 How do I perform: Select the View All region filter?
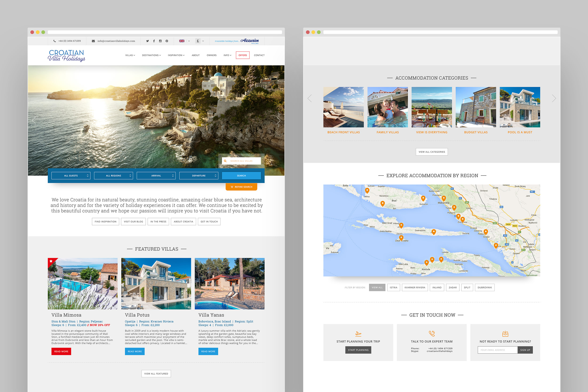click(377, 288)
